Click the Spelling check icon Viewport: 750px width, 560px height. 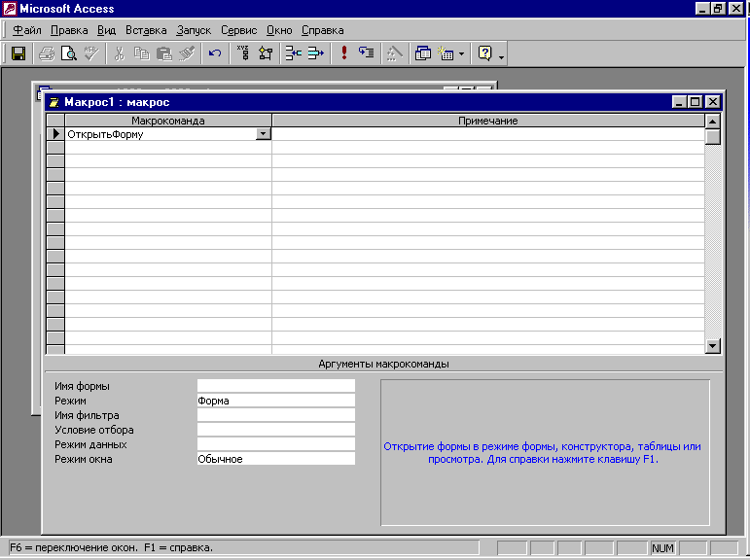tap(90, 53)
